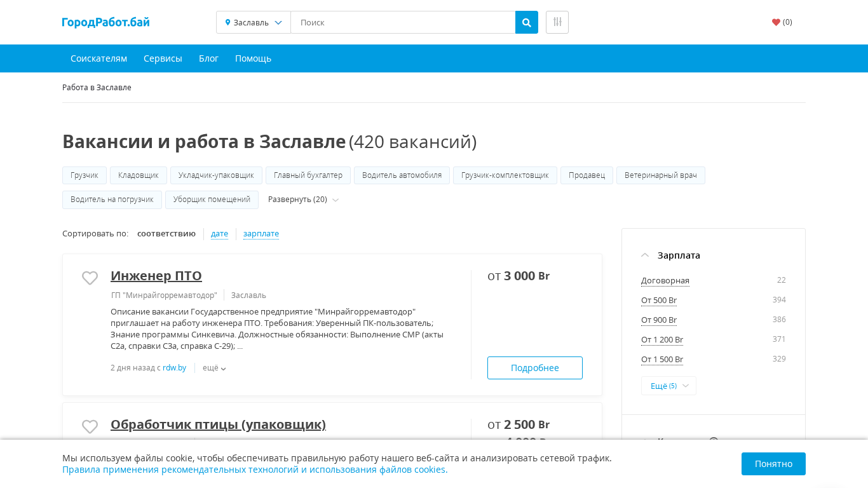The image size is (868, 488).
Task: Collapse the Зарплата filter section
Action: click(645, 255)
